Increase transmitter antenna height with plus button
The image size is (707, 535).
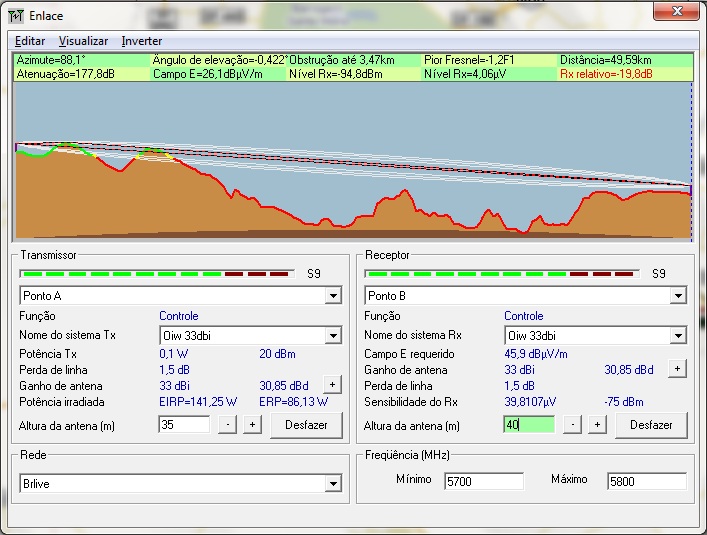252,425
